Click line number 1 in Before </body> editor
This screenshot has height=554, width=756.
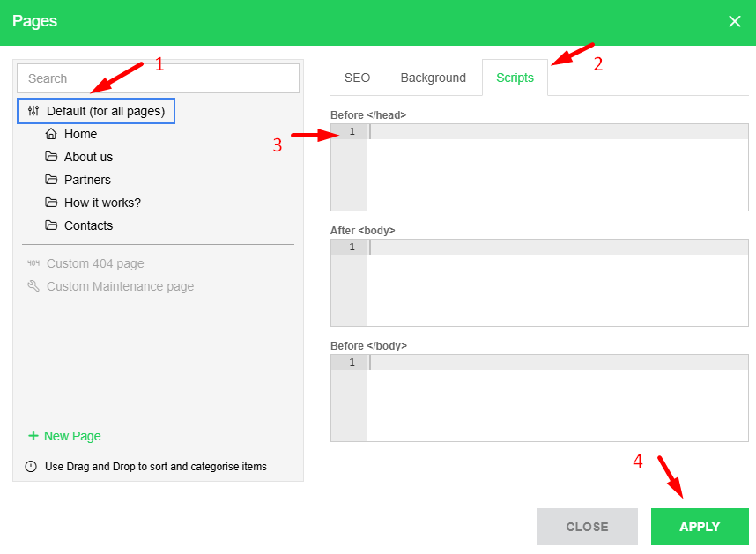click(x=352, y=362)
